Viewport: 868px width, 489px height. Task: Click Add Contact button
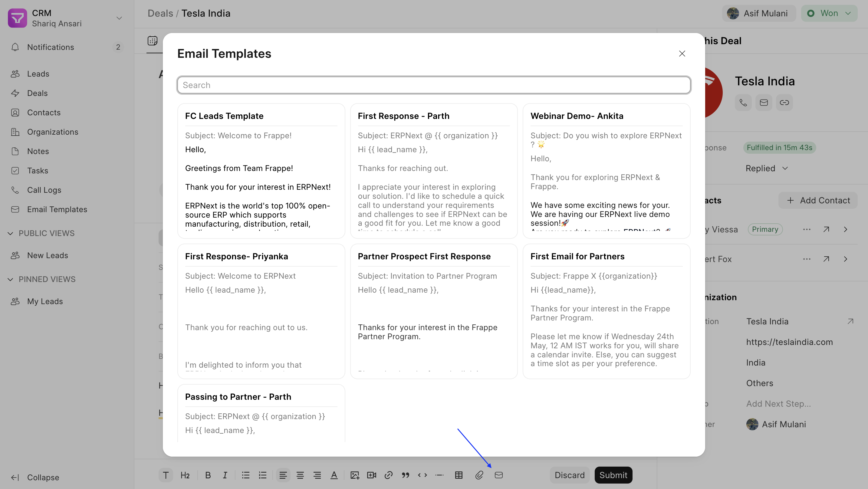(x=818, y=201)
